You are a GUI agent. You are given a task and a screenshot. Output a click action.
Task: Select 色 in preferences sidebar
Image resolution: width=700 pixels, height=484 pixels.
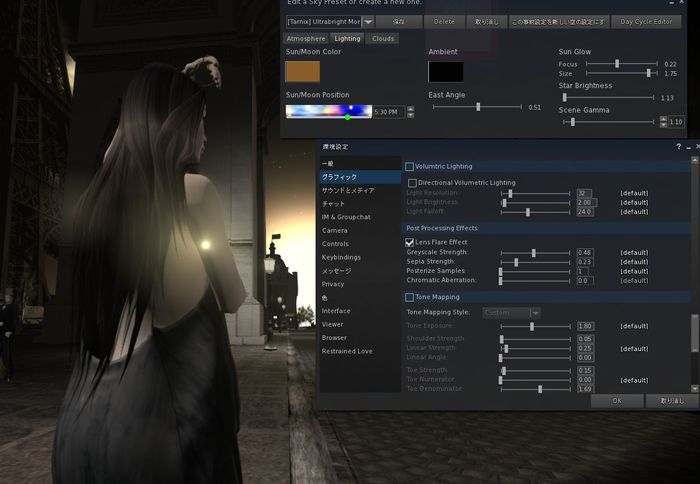pyautogui.click(x=360, y=298)
